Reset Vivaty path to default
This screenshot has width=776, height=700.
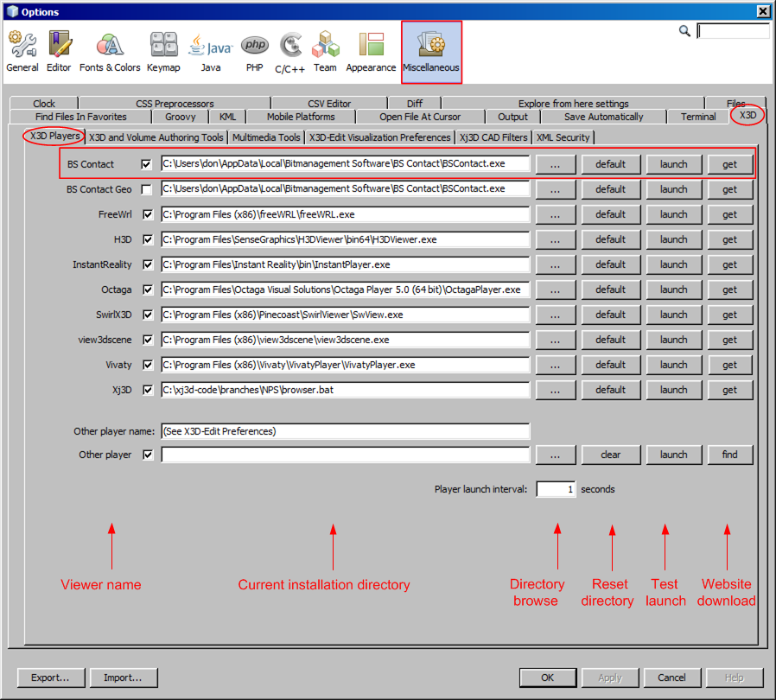pyautogui.click(x=611, y=365)
